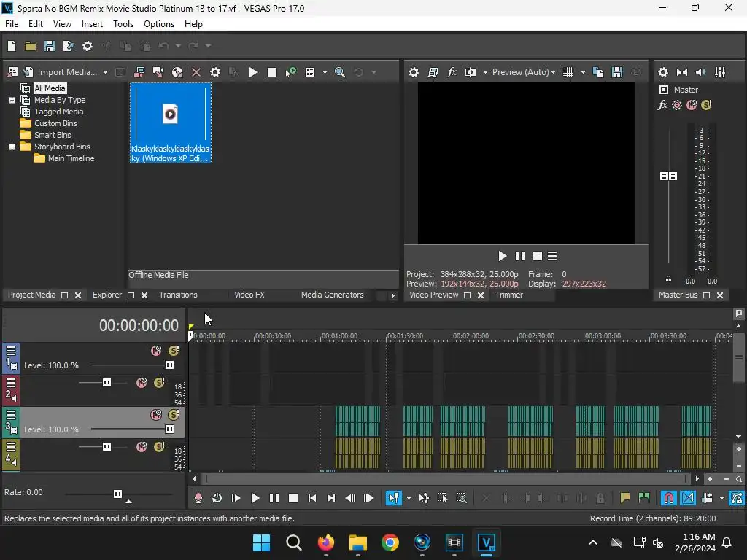This screenshot has width=747, height=560.
Task: Select the Envelope Edit Tool
Action: 424,498
